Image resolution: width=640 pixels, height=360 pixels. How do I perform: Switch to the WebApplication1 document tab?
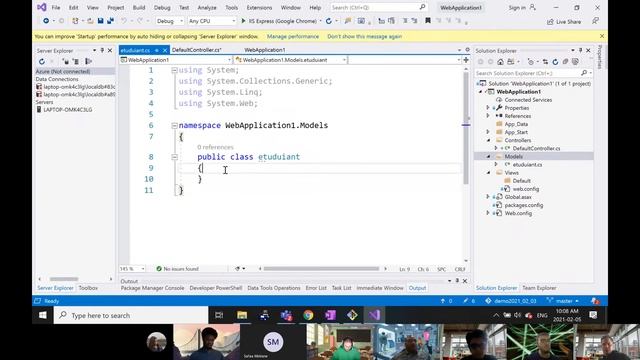(x=265, y=50)
